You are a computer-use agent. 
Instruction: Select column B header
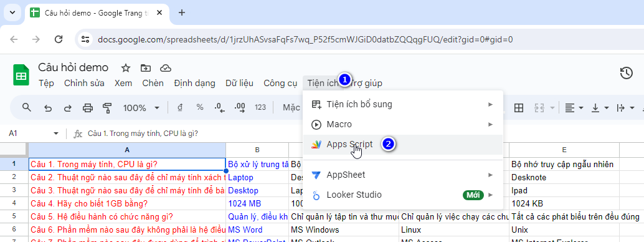coord(257,150)
